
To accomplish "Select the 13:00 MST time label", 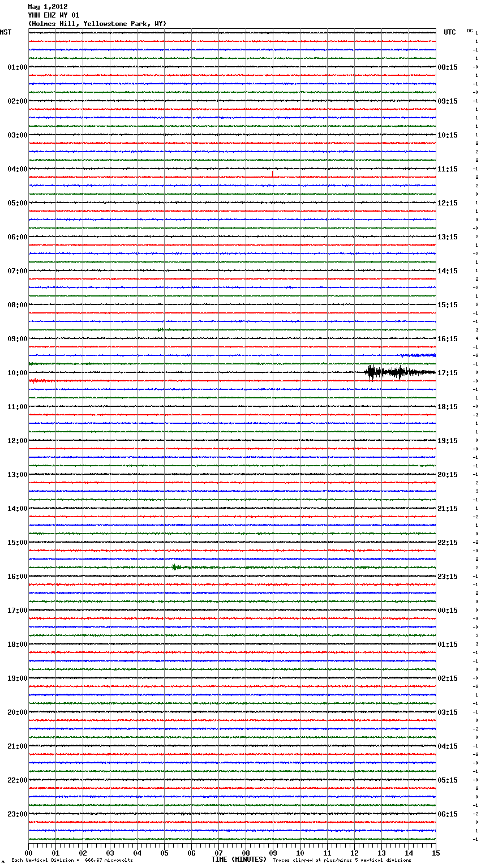I will pos(18,475).
